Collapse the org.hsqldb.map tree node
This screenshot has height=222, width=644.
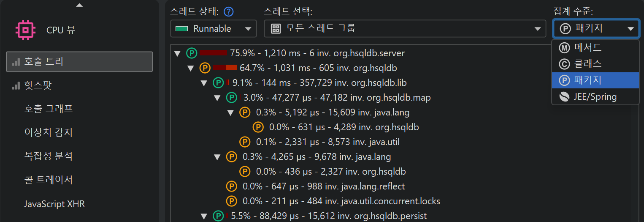217,98
